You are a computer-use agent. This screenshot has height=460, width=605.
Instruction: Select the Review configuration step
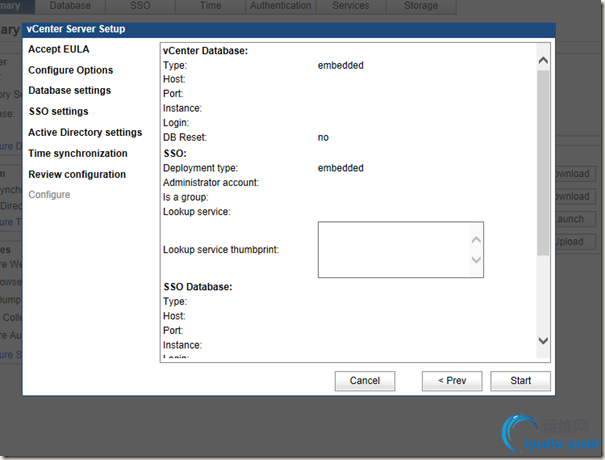tap(77, 174)
